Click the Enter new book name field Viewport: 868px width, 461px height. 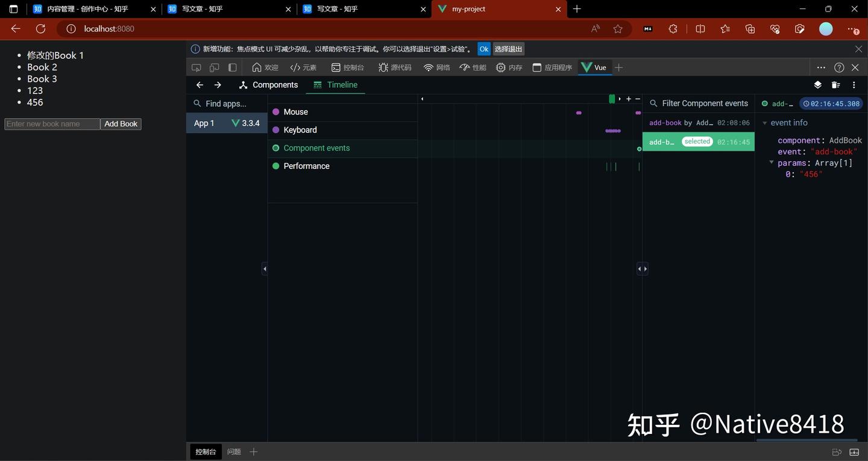(51, 124)
